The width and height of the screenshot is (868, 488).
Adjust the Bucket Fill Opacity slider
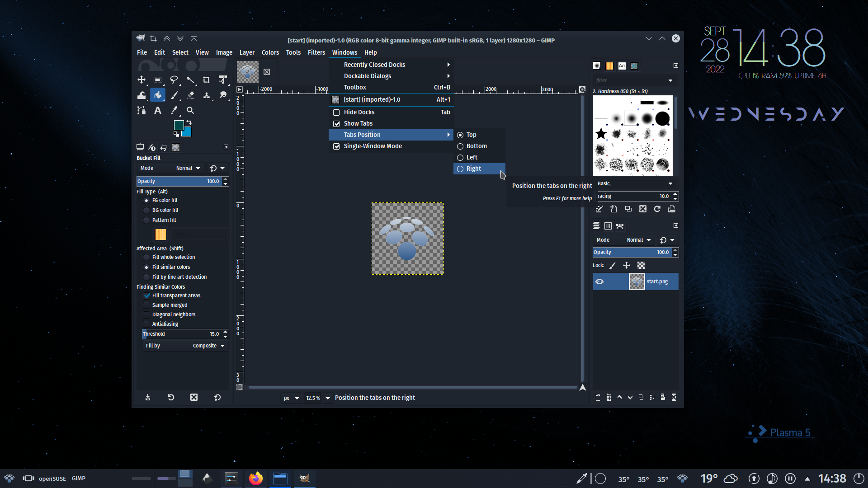[179, 182]
